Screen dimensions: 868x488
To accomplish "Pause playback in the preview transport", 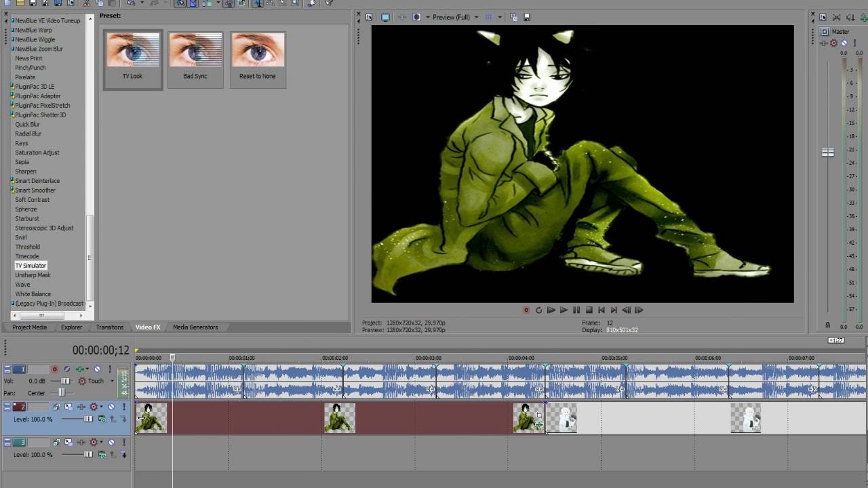I will click(576, 310).
